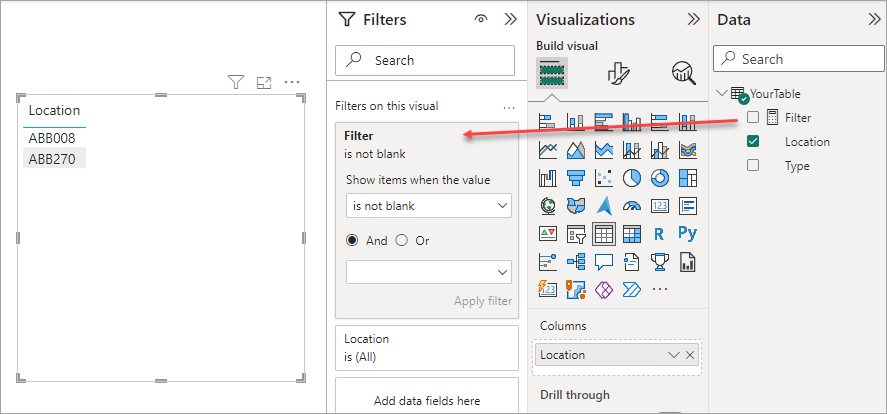Select the Stacked bar chart visual
The width and height of the screenshot is (887, 414).
click(547, 121)
